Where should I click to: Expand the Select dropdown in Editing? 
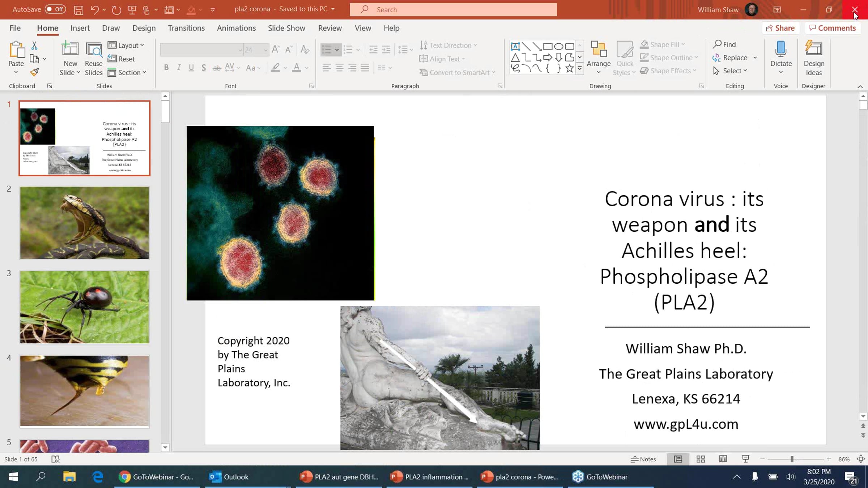(730, 71)
